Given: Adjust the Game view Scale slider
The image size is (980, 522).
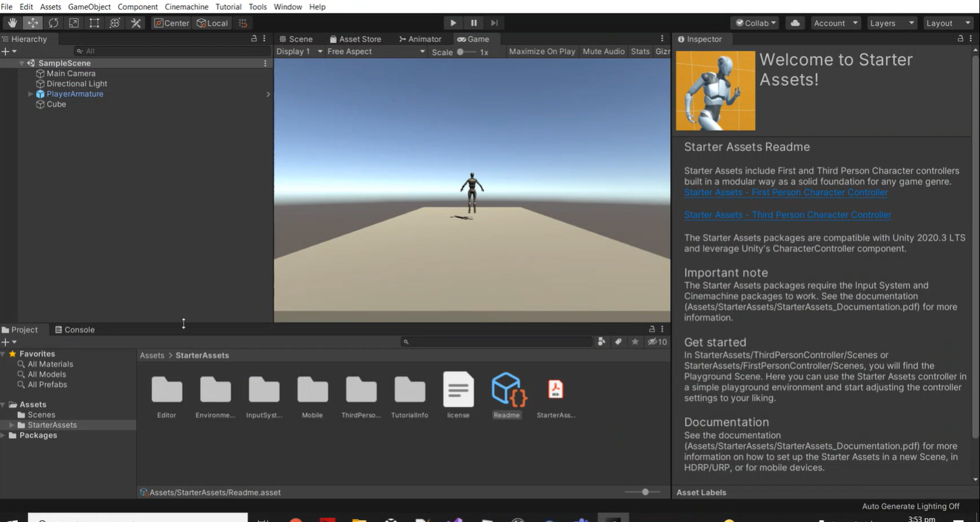Looking at the screenshot, I should 466,52.
